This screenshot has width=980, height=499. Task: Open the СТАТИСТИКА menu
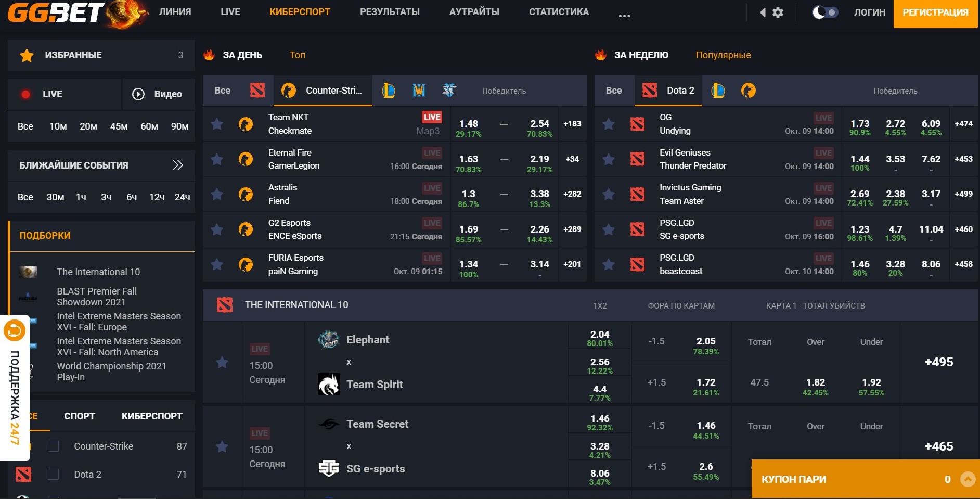pos(559,12)
